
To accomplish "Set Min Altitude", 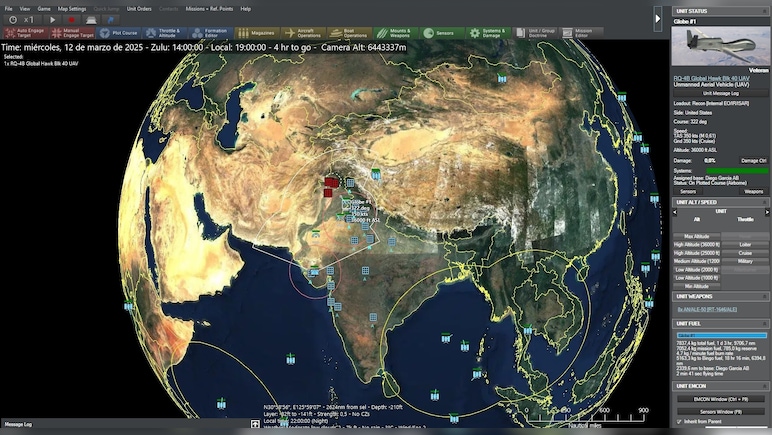I will [697, 286].
